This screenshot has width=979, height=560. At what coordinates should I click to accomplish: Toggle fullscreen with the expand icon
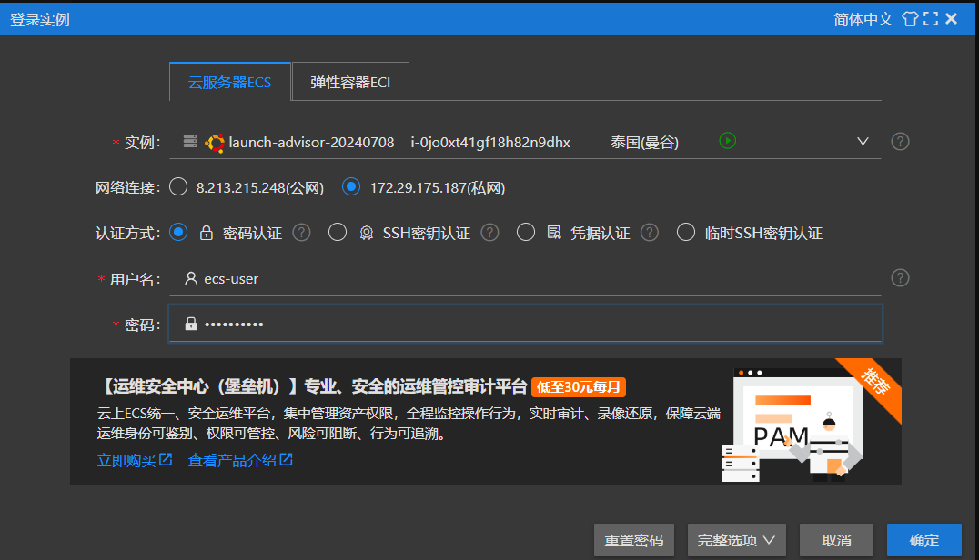(931, 19)
